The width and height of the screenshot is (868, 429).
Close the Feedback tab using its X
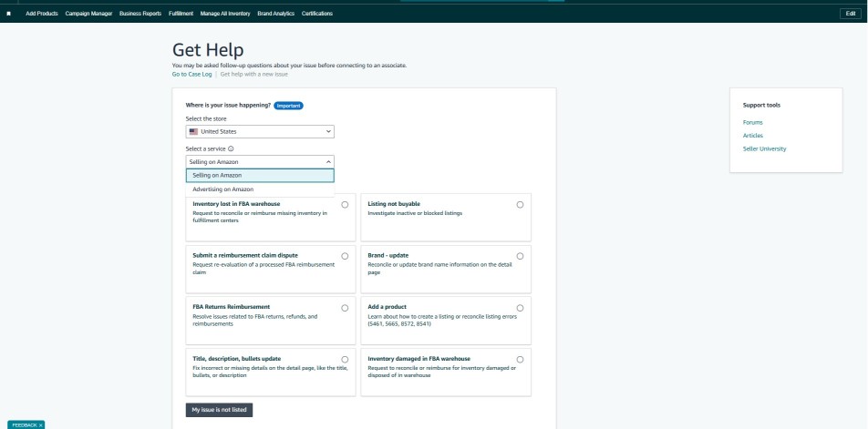point(40,424)
